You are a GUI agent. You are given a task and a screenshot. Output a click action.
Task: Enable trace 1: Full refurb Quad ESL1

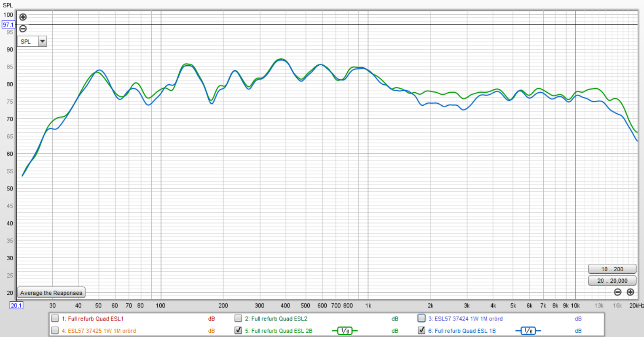click(x=55, y=318)
